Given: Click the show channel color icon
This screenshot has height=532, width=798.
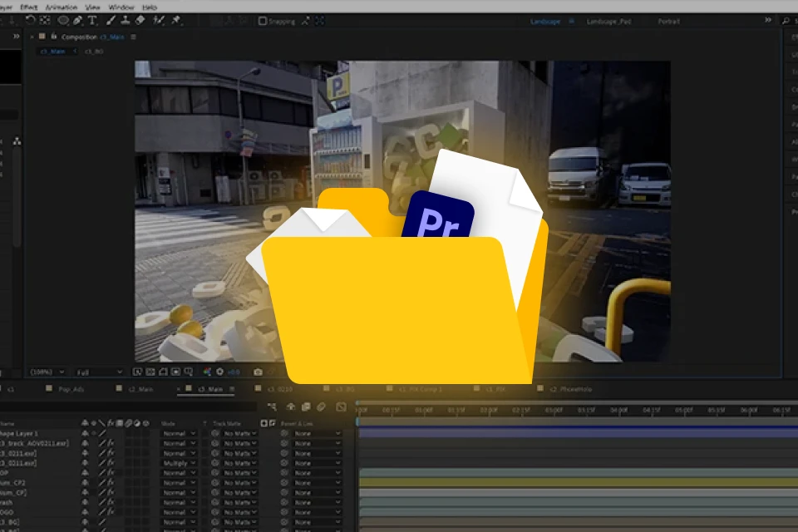Looking at the screenshot, I should point(207,372).
